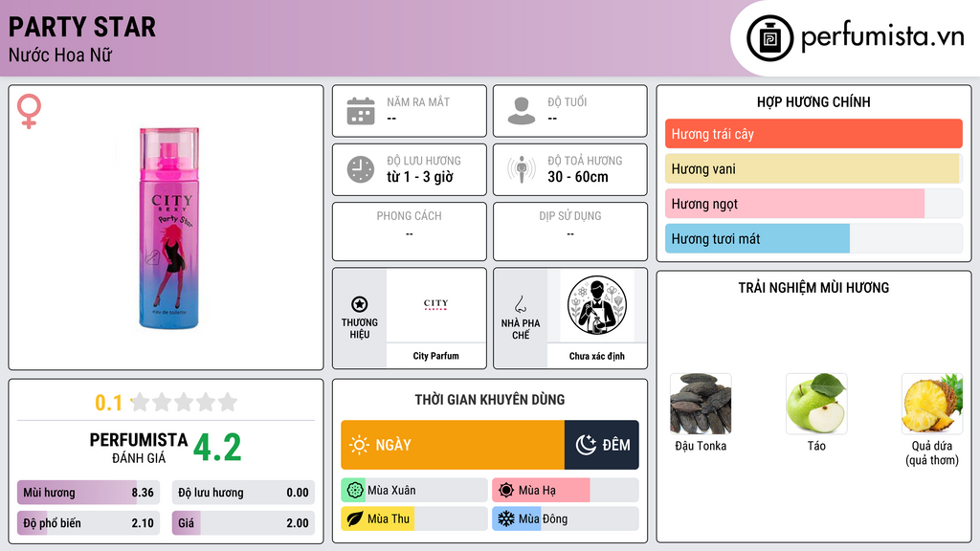Click the person silhouette icon beside Độ tuổi
The image size is (980, 551).
pos(522,111)
